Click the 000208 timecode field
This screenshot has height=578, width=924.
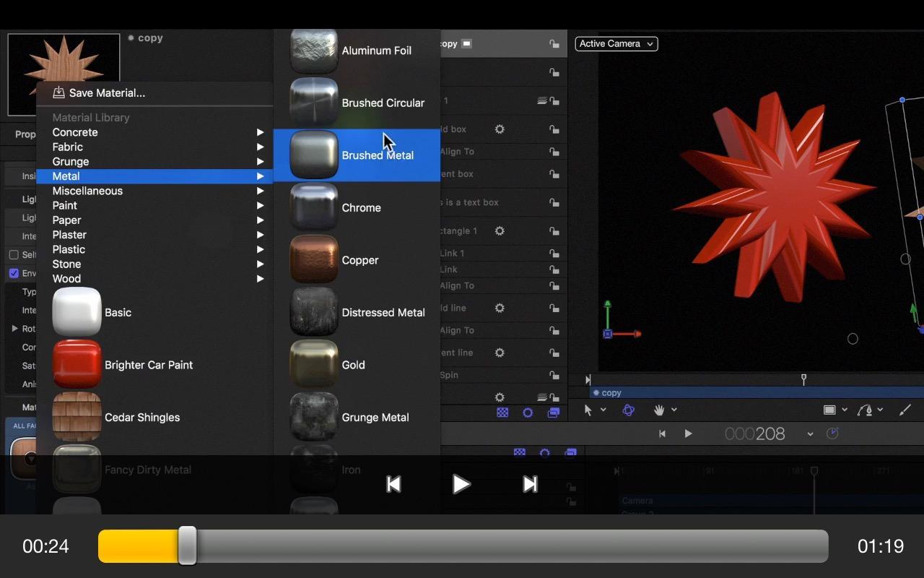coord(755,434)
